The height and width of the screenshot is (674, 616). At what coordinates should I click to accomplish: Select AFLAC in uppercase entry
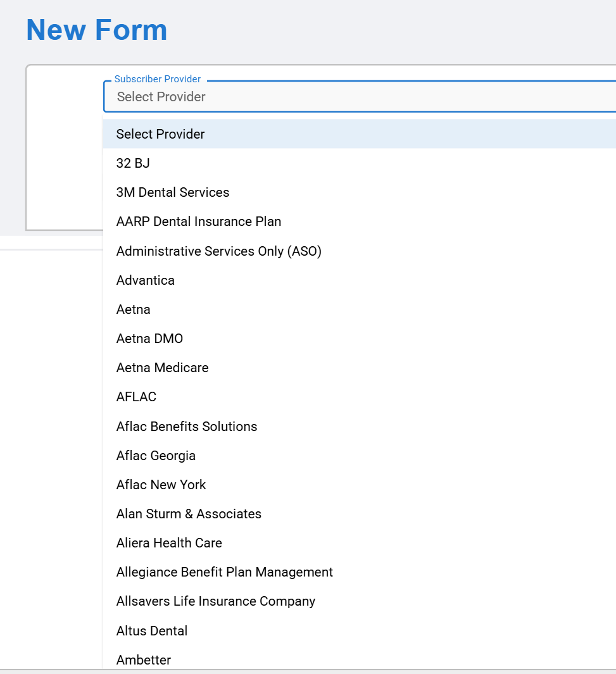[x=136, y=397]
